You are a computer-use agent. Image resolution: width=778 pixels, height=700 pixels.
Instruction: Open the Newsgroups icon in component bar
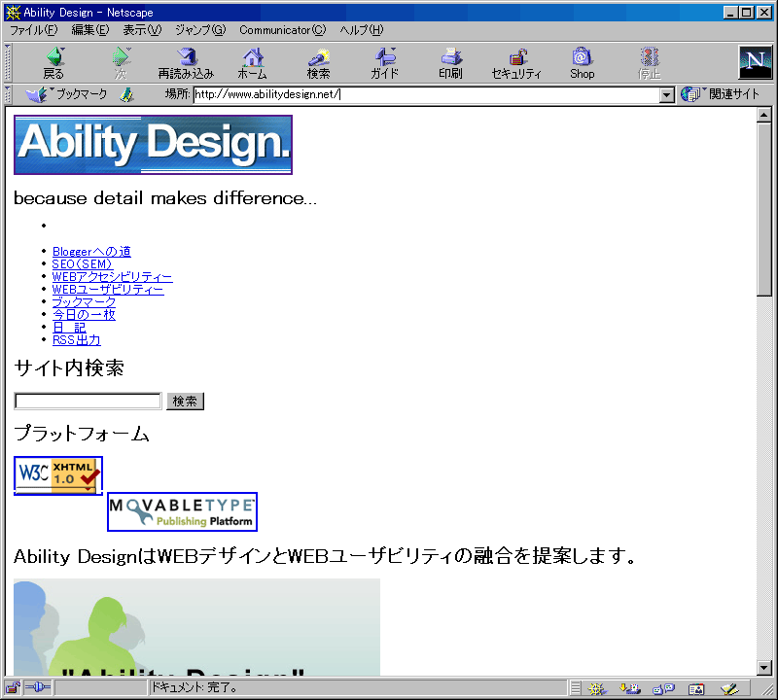(x=663, y=688)
